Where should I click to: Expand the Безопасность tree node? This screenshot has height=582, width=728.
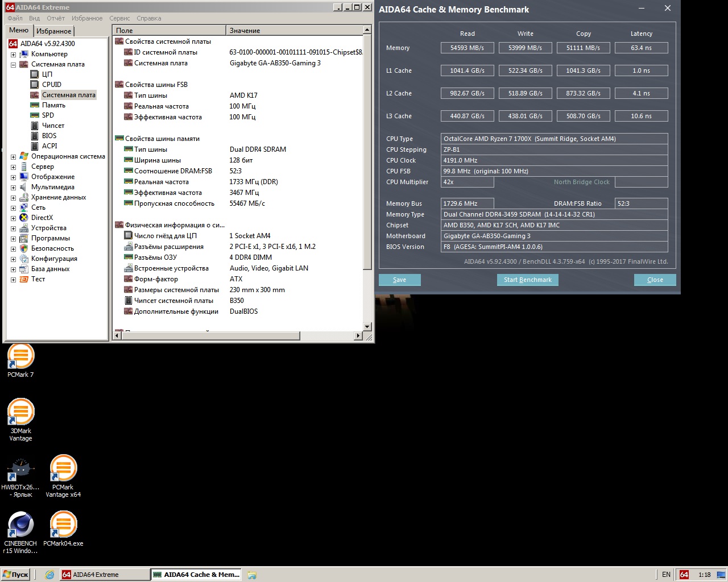pyautogui.click(x=13, y=249)
